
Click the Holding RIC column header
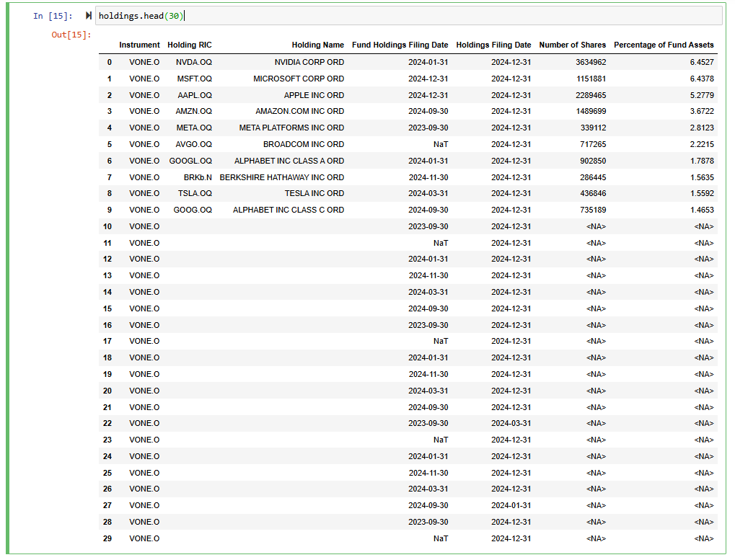click(x=190, y=45)
